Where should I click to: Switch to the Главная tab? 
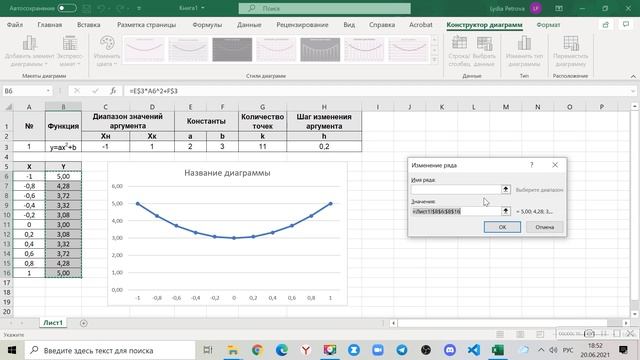50,25
